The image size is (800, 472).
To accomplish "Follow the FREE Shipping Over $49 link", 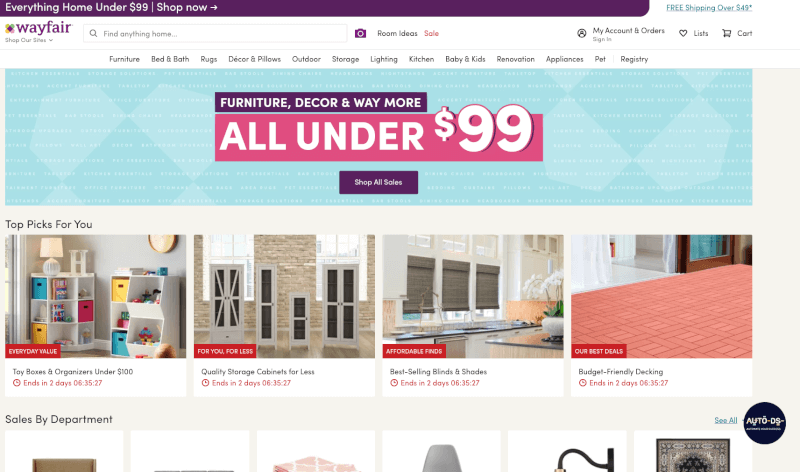I will pos(709,8).
